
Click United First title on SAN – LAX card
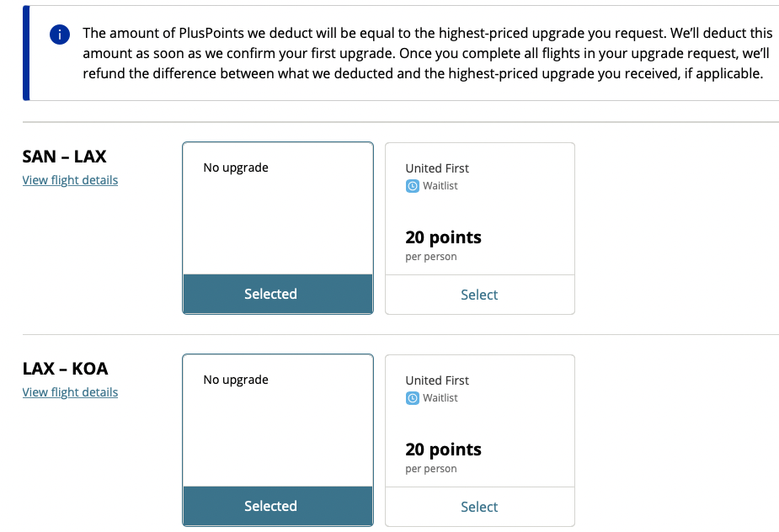437,168
